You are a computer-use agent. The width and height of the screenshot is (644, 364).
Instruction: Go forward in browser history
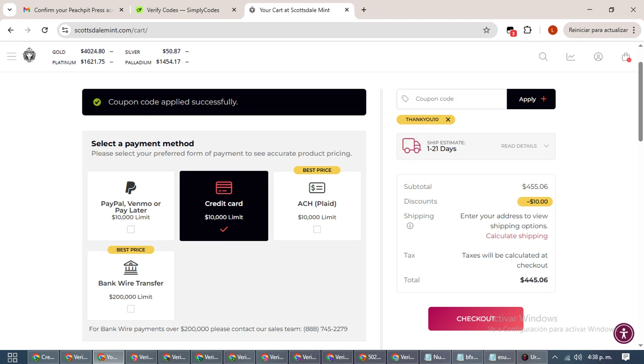(x=27, y=30)
